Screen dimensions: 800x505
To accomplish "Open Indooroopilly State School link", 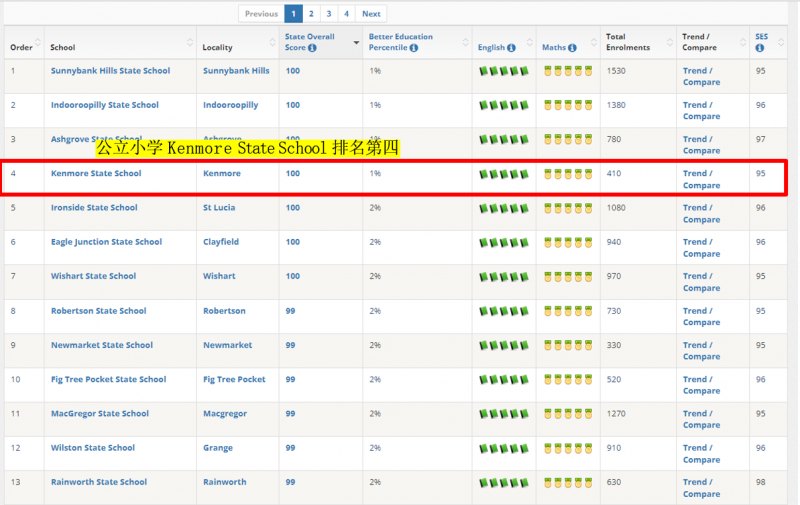I will pos(105,105).
